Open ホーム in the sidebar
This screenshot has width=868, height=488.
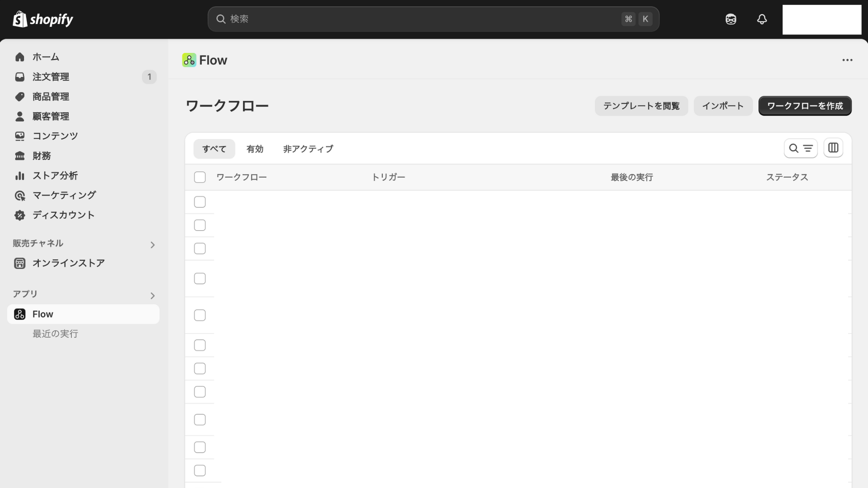coord(83,57)
